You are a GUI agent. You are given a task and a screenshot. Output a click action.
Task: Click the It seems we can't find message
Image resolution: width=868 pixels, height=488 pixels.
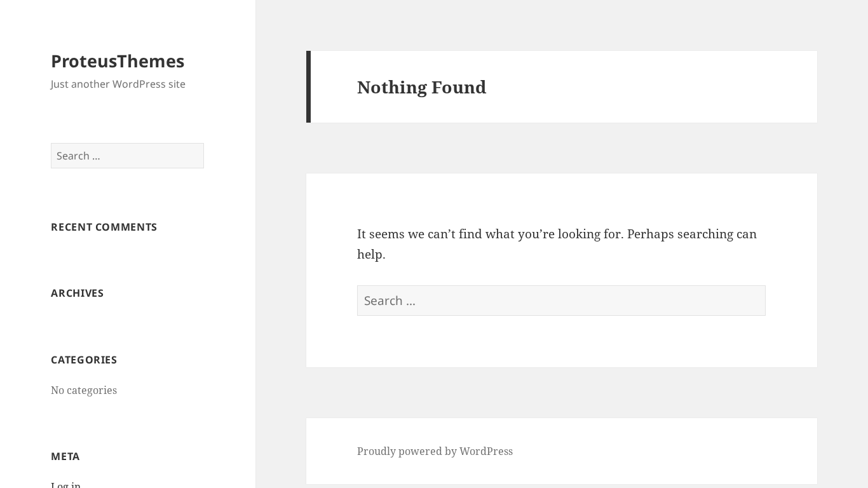pos(489,234)
